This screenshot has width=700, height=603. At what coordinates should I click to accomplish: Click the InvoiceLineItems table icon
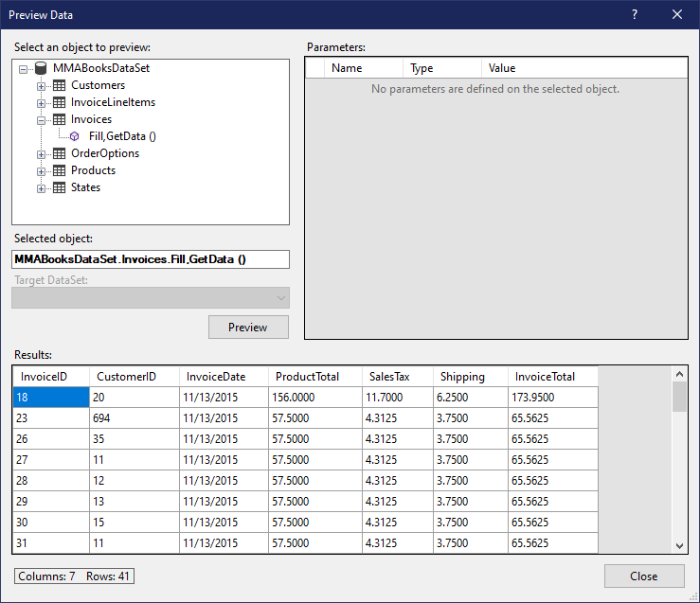(59, 102)
